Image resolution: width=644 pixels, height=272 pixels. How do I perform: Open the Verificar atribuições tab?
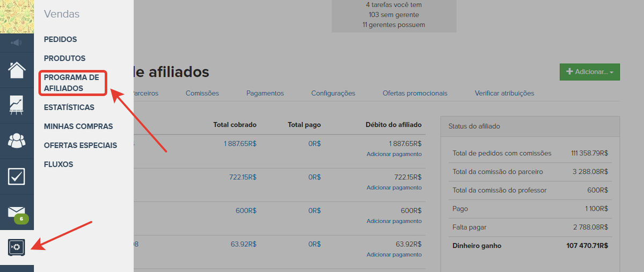(504, 93)
